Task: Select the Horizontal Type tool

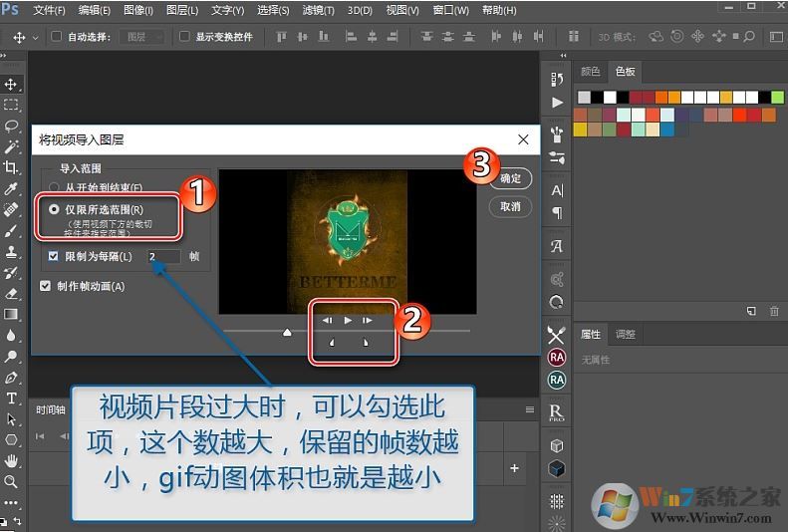Action: [x=11, y=398]
